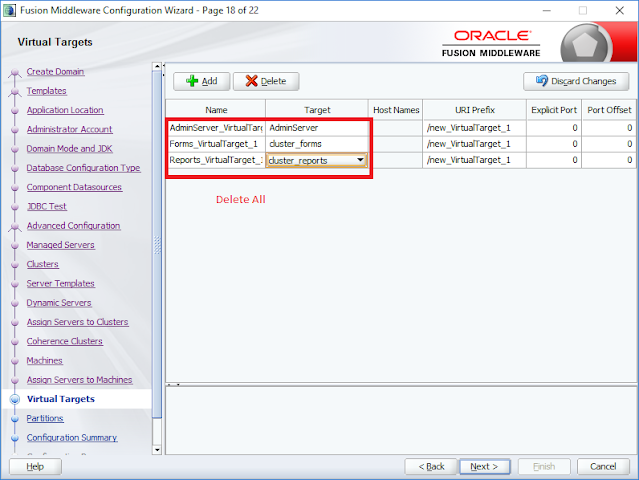This screenshot has width=639, height=480.
Task: Open Server Templates step
Action: [x=61, y=283]
